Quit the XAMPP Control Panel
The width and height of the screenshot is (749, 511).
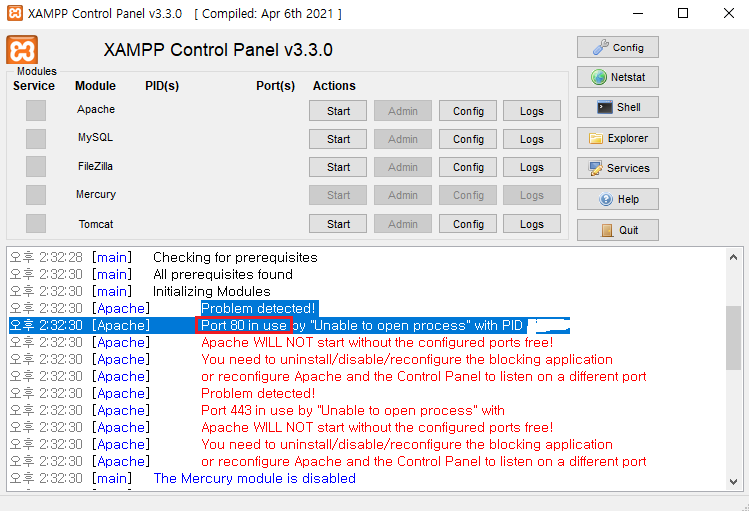(618, 230)
